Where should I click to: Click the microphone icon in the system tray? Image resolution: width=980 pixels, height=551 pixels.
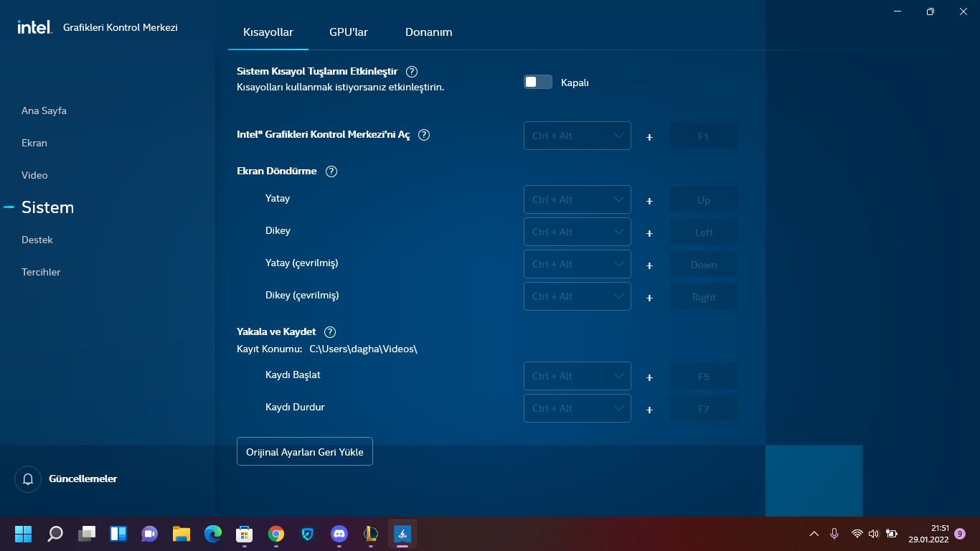point(834,534)
